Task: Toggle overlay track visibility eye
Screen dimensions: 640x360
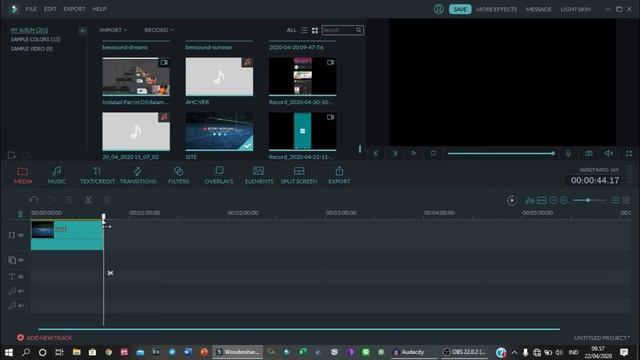Action: [x=21, y=260]
